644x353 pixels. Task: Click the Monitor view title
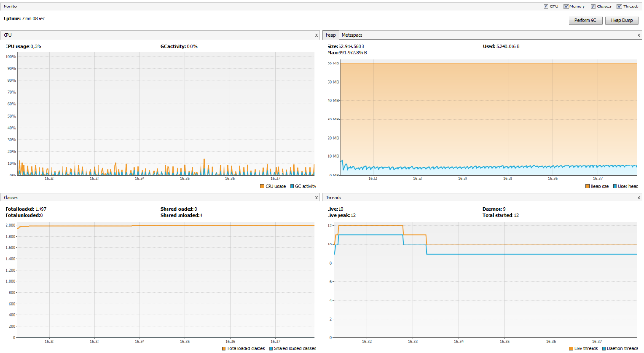tap(10, 6)
